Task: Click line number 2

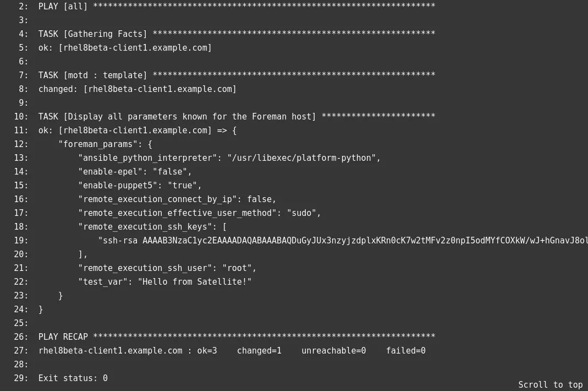Action: [x=23, y=7]
